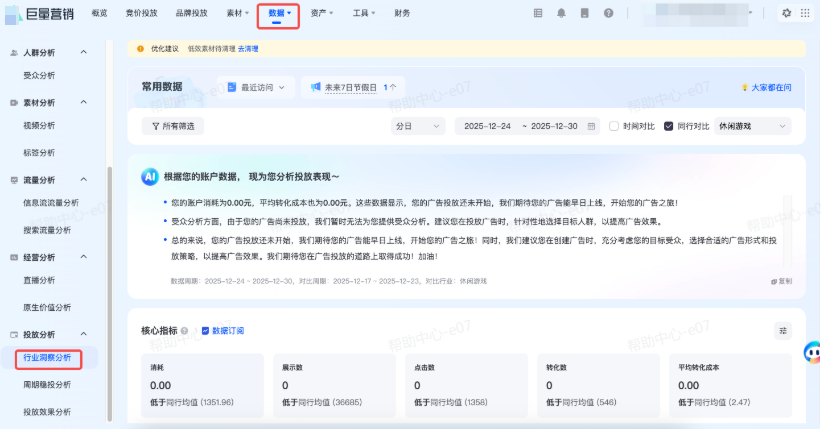This screenshot has height=429, width=821.
Task: Open 投放效果分析 in sidebar
Action: pos(47,412)
